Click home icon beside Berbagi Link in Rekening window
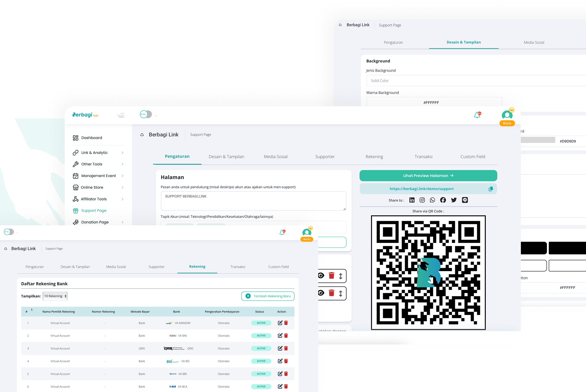The image size is (586, 392). [x=6, y=249]
